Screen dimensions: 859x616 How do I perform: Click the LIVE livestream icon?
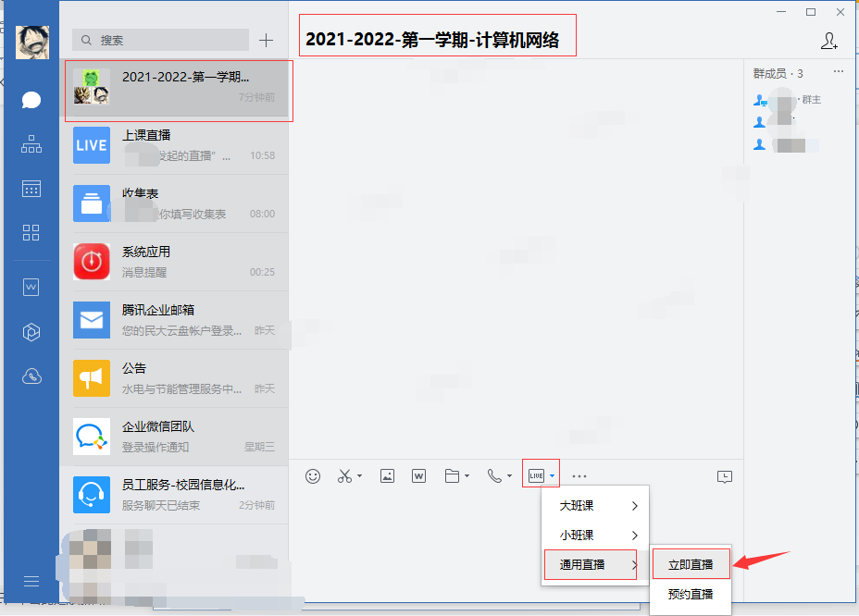(x=535, y=474)
